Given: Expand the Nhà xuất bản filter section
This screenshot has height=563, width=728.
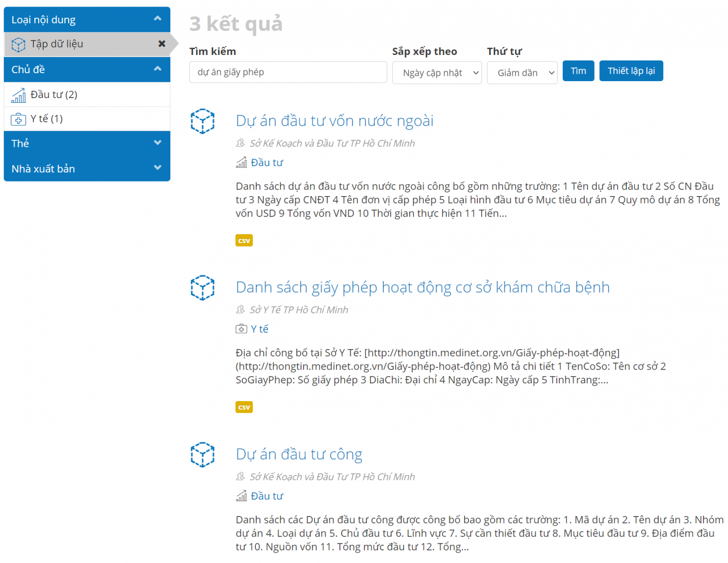Looking at the screenshot, I should 158,168.
